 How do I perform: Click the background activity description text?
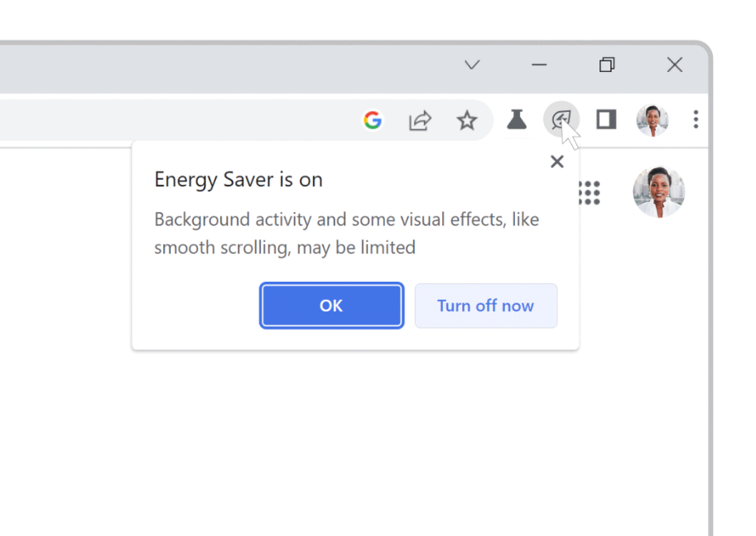[346, 233]
